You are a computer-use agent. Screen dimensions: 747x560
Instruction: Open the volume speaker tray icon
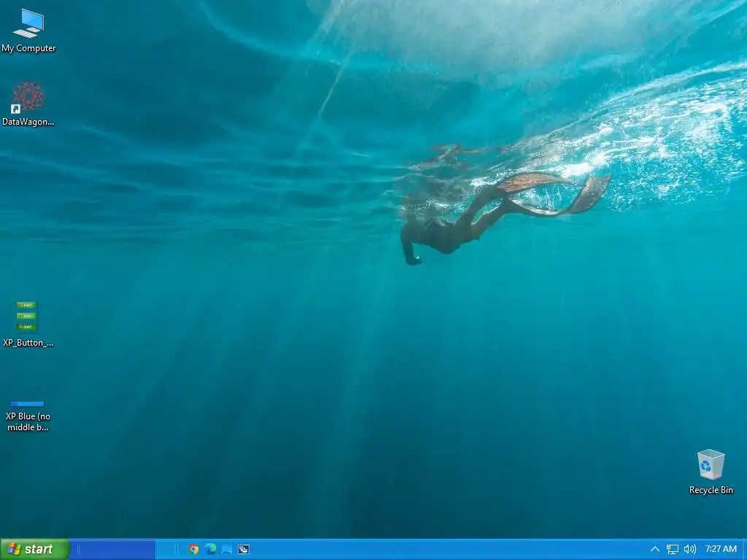point(690,549)
